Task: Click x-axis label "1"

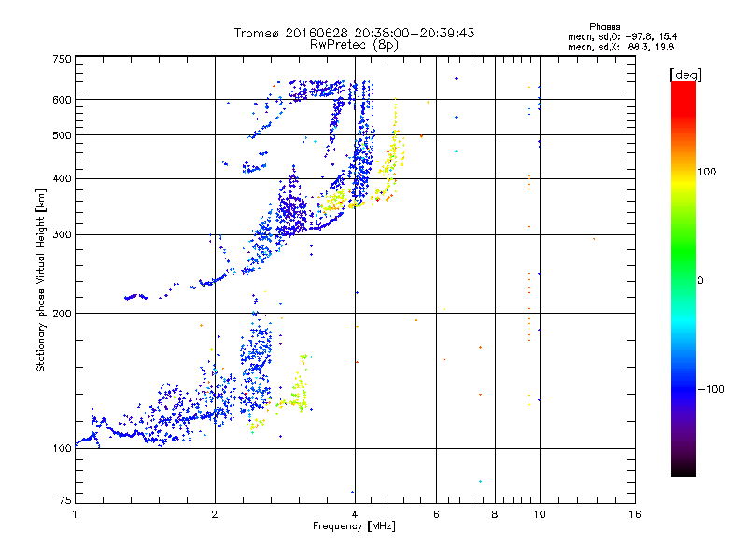Action: coord(76,514)
